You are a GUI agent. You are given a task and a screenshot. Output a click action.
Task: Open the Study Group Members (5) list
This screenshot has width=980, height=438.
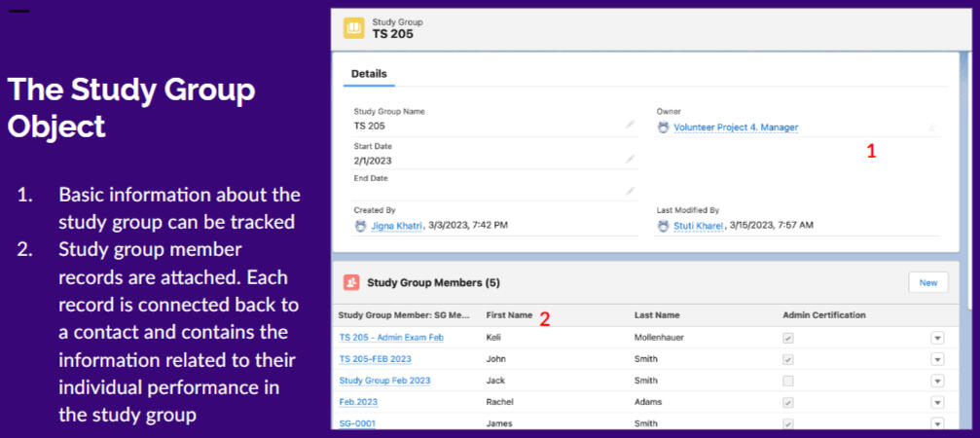(x=433, y=283)
